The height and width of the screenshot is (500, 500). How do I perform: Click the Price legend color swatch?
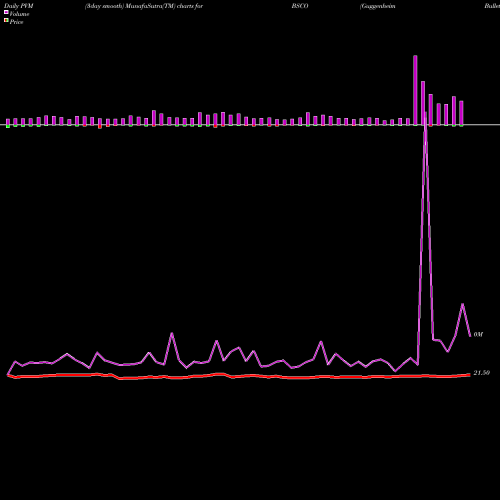coord(6,20)
